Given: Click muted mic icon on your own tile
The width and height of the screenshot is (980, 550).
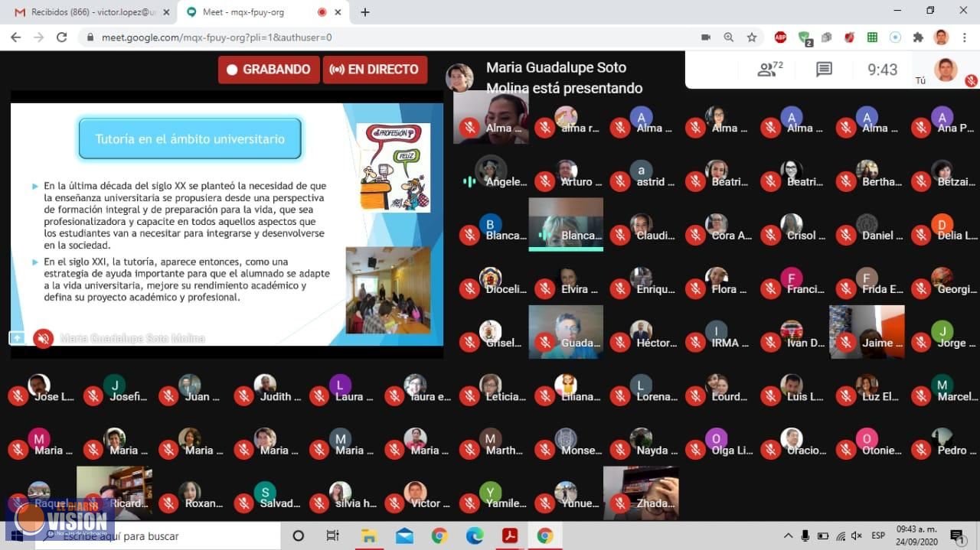Looking at the screenshot, I should pyautogui.click(x=971, y=80).
